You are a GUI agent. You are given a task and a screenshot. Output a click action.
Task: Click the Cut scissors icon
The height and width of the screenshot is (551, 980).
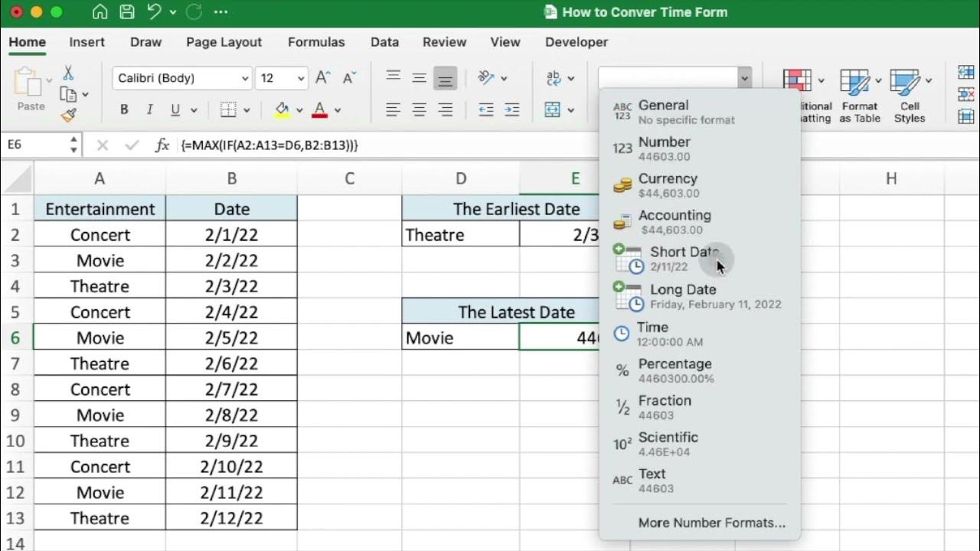coord(68,73)
